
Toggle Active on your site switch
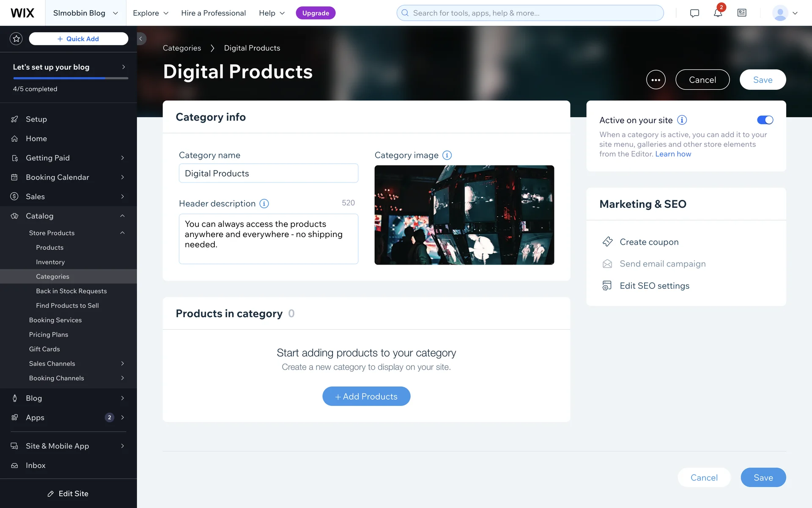click(765, 120)
